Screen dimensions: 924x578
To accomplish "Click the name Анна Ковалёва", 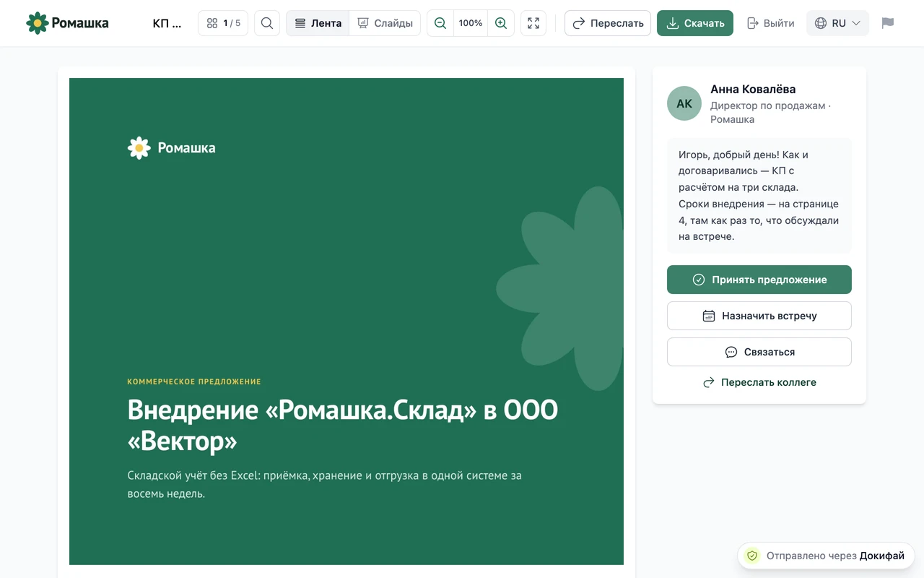I will 753,89.
